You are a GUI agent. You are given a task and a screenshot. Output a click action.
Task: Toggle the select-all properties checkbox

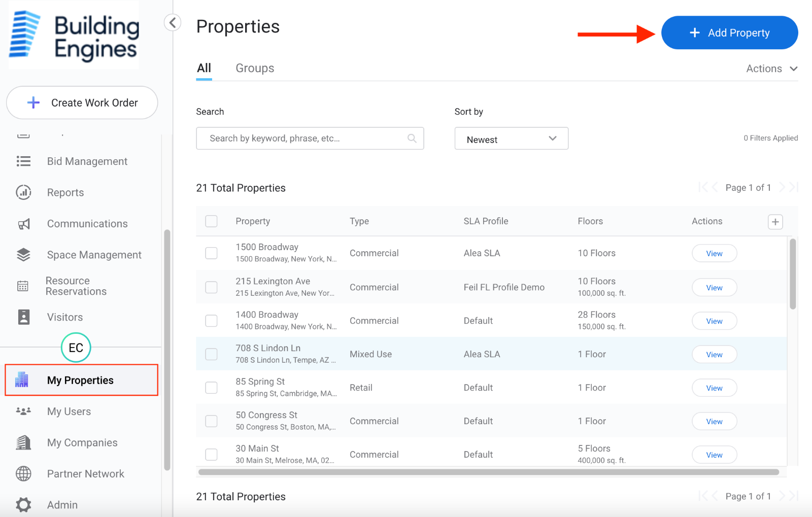point(211,221)
